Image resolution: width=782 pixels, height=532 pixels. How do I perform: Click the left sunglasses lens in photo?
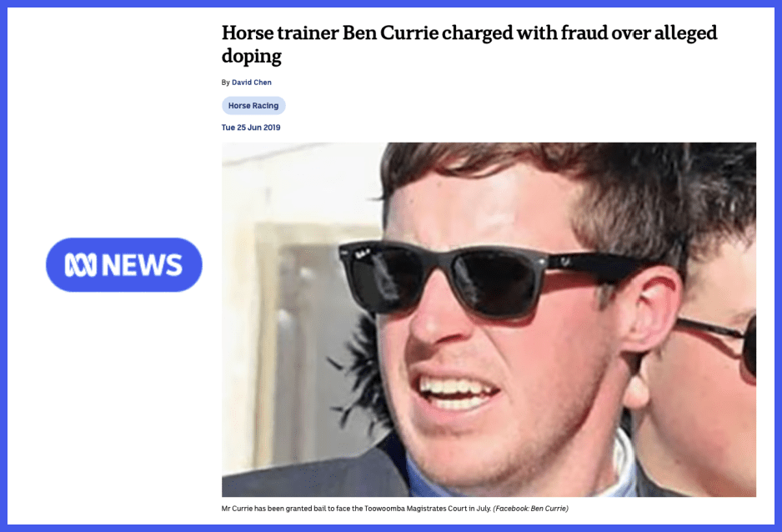coord(384,279)
